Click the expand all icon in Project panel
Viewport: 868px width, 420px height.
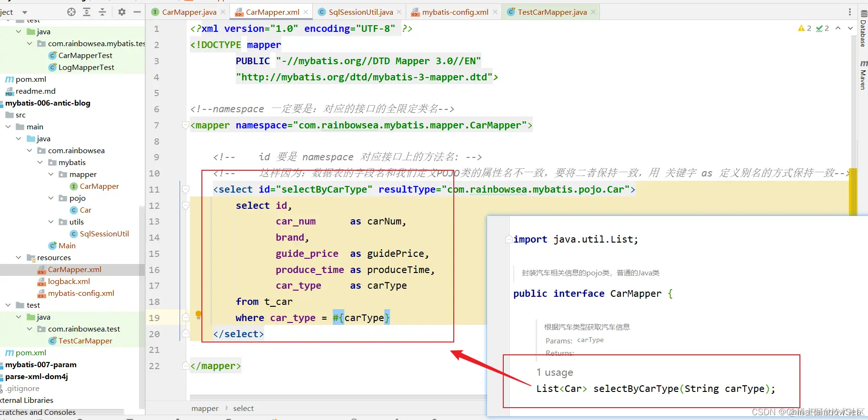[x=87, y=12]
